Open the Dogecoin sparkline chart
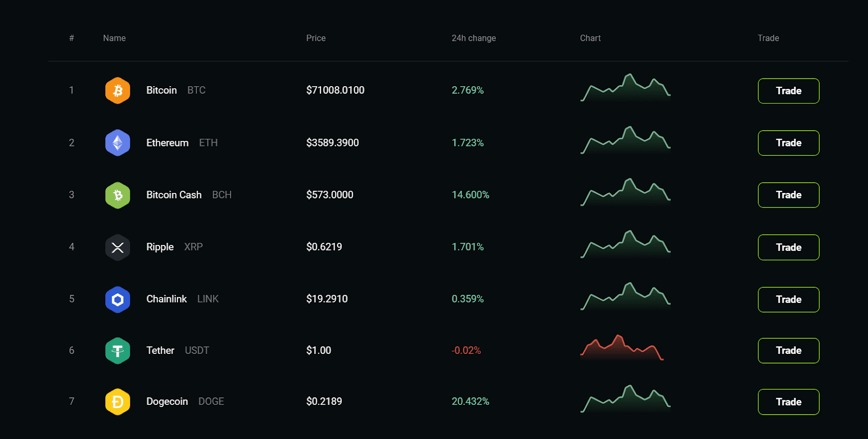 coord(626,399)
